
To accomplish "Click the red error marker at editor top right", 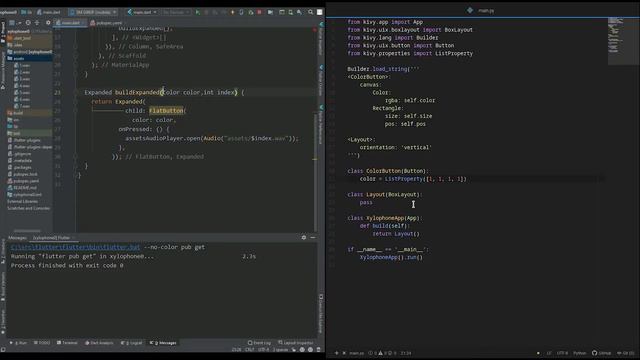I will point(314,30).
